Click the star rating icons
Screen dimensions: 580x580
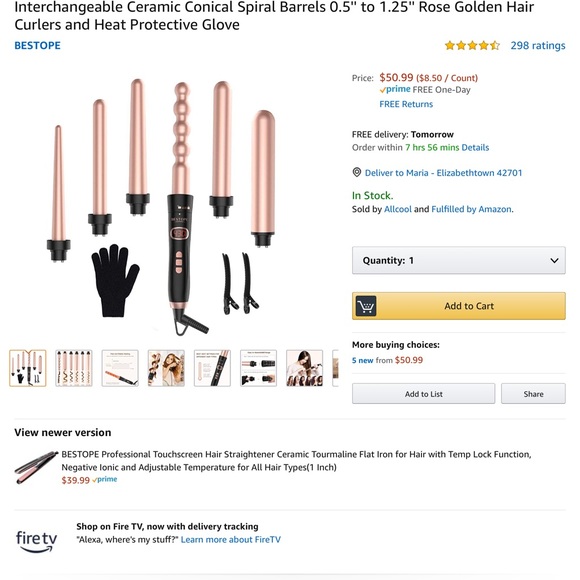(x=472, y=45)
